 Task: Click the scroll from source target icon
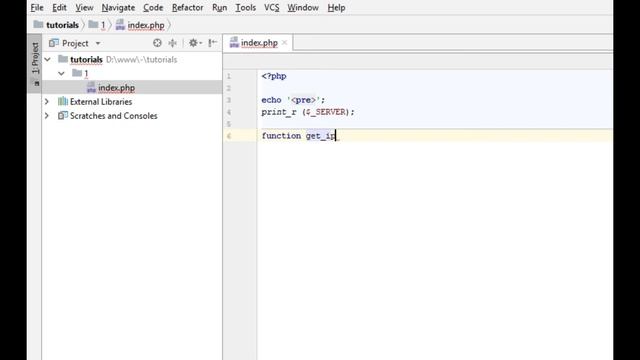pos(157,43)
